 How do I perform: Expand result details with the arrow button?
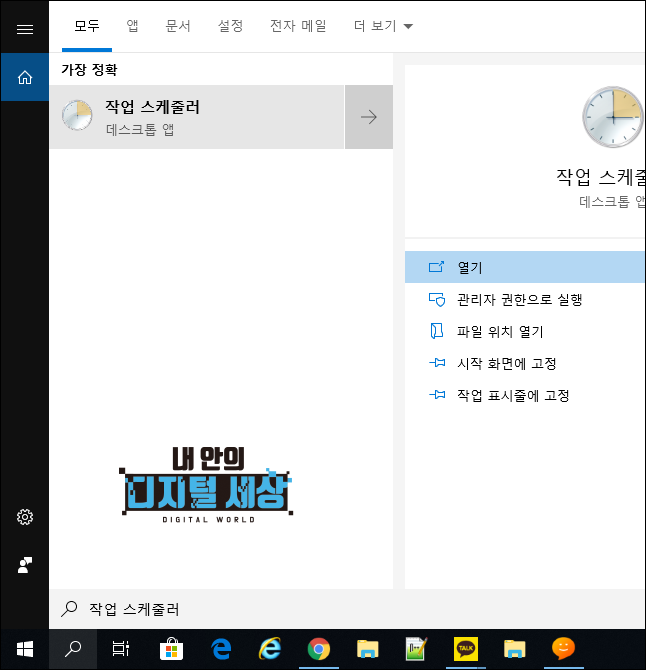369,117
